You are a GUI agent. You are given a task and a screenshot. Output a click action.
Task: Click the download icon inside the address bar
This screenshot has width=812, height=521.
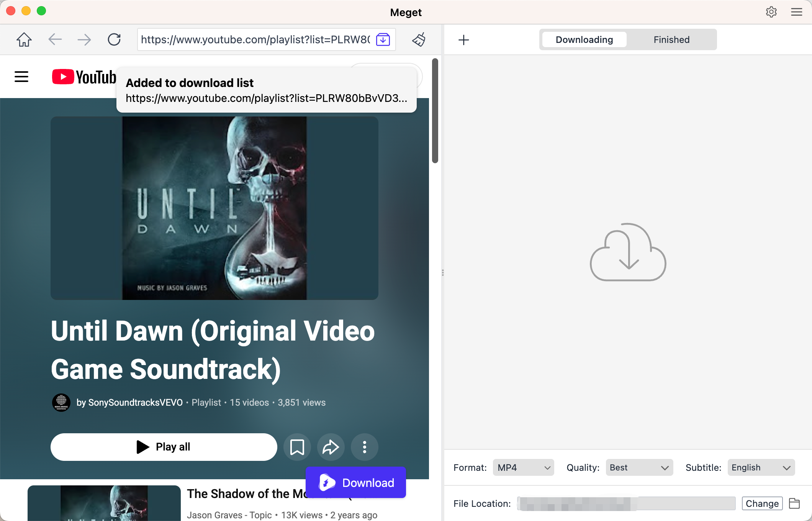click(382, 39)
